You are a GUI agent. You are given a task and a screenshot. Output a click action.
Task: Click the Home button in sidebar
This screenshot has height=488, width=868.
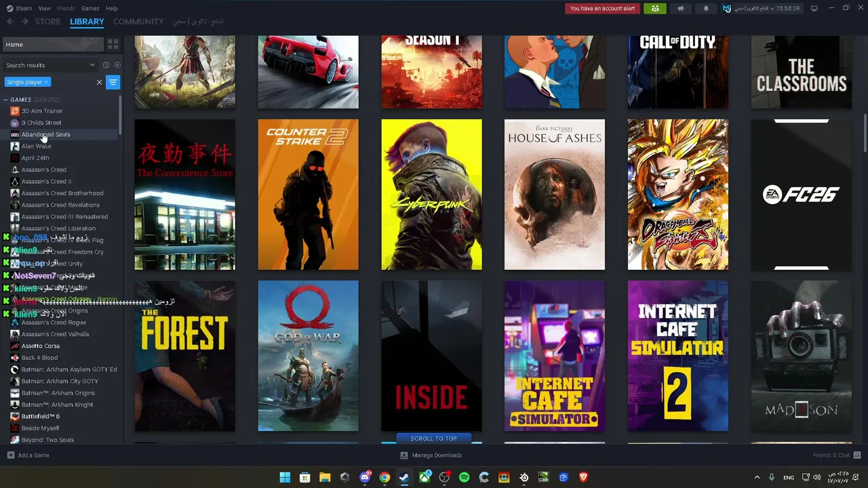coord(52,44)
